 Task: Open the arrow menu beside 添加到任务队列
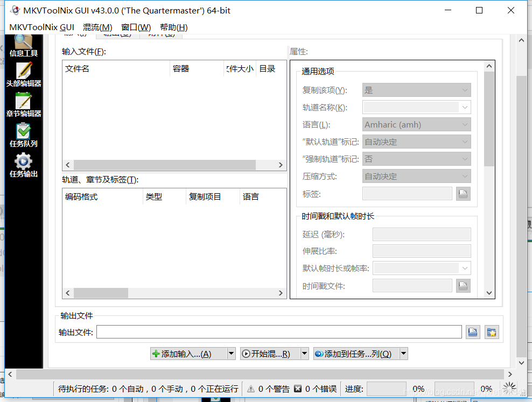403,354
